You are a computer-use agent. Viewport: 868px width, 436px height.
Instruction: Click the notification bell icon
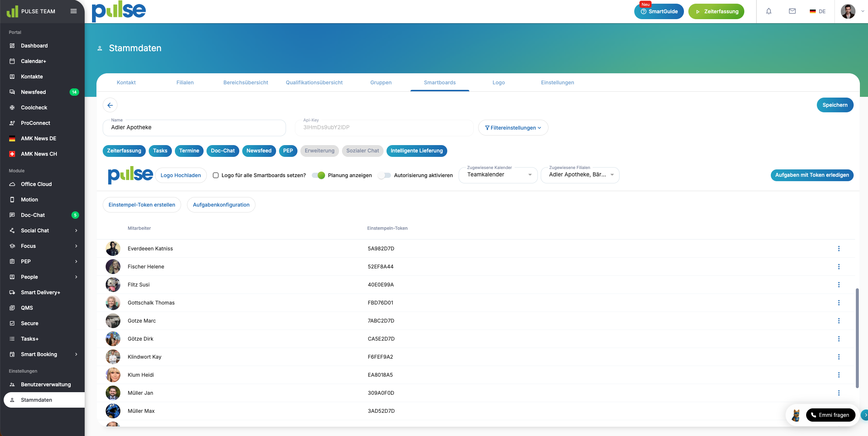(769, 11)
